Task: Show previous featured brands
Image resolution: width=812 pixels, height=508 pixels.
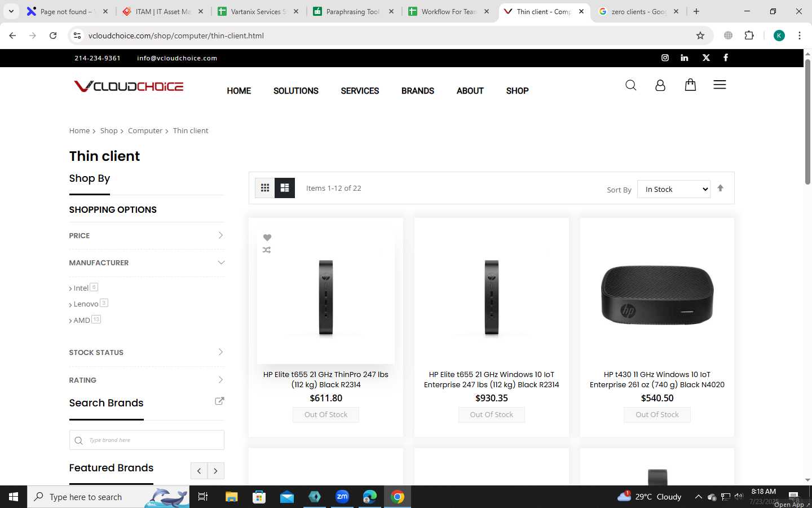Action: click(x=199, y=471)
